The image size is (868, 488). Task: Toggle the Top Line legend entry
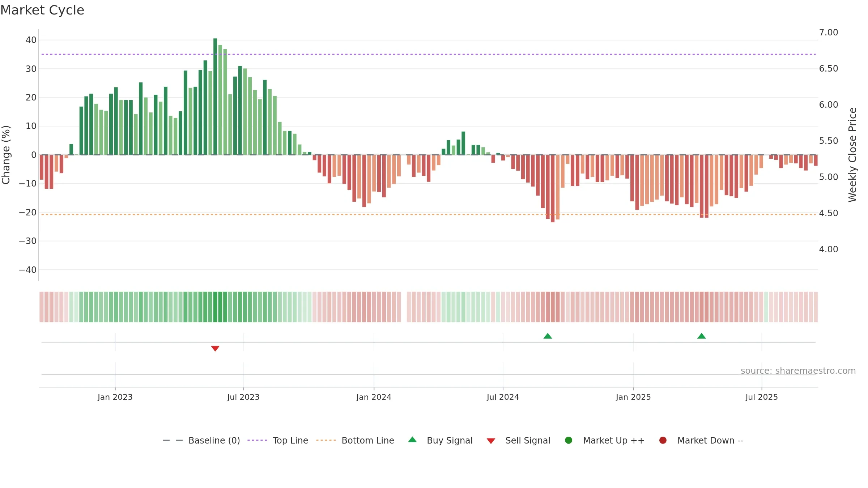[278, 440]
